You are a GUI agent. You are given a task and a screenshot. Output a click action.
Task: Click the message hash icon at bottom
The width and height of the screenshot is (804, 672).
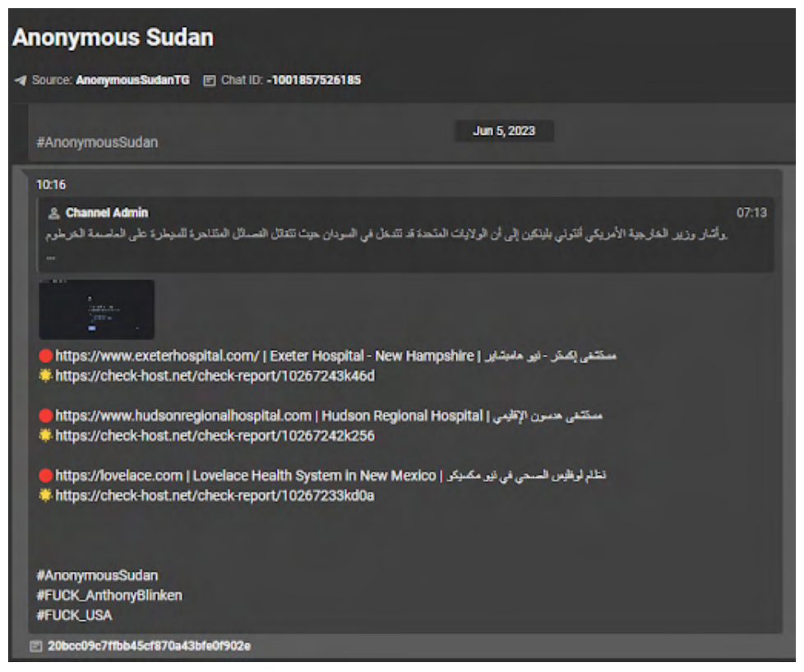(36, 647)
